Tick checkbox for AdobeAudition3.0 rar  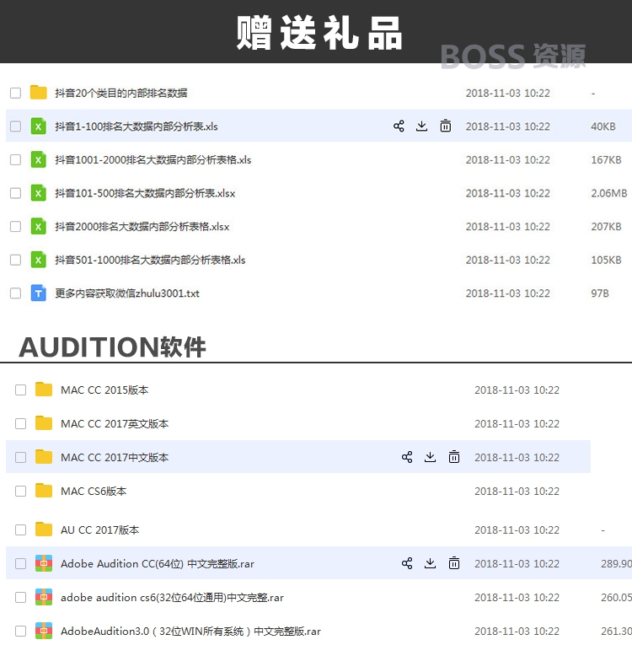tap(20, 631)
